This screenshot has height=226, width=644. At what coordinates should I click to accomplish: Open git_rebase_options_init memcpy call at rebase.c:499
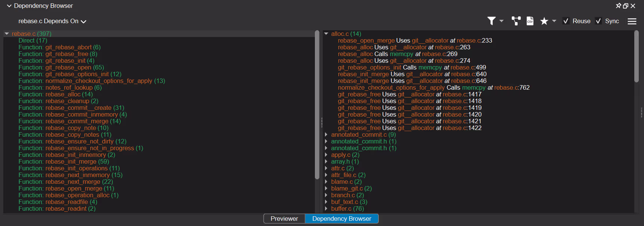pos(412,67)
